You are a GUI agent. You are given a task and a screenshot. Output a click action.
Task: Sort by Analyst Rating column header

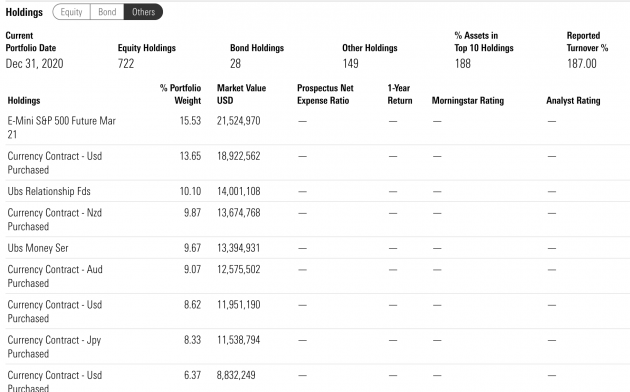573,100
